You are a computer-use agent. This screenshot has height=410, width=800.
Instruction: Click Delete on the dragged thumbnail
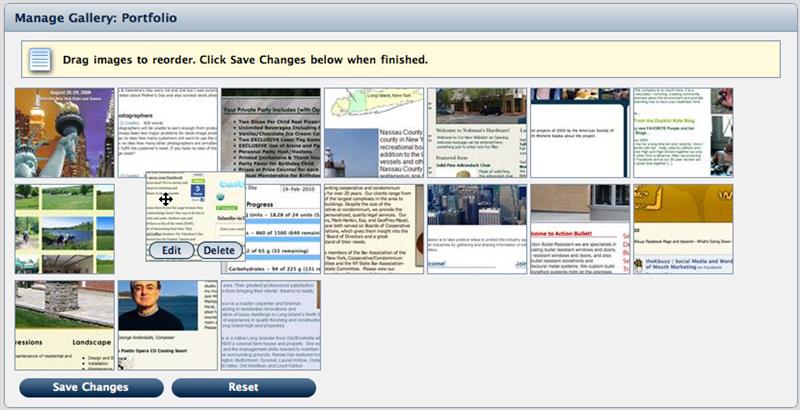point(219,250)
